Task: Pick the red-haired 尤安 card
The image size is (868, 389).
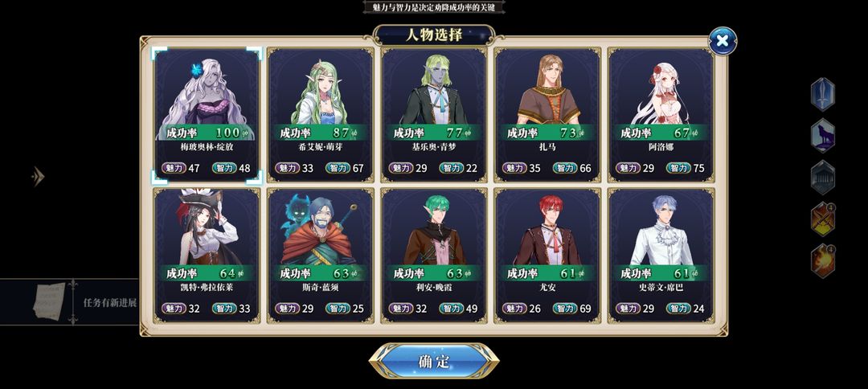Action: coord(547,256)
